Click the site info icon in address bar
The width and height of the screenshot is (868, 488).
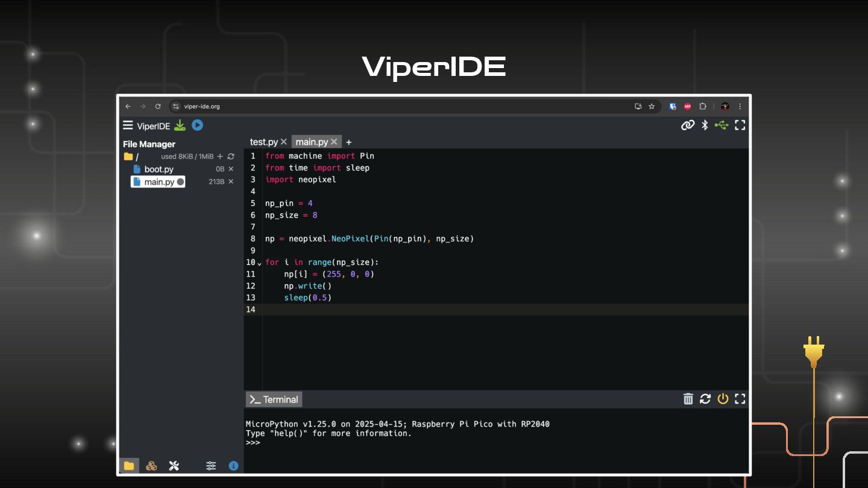pyautogui.click(x=176, y=107)
